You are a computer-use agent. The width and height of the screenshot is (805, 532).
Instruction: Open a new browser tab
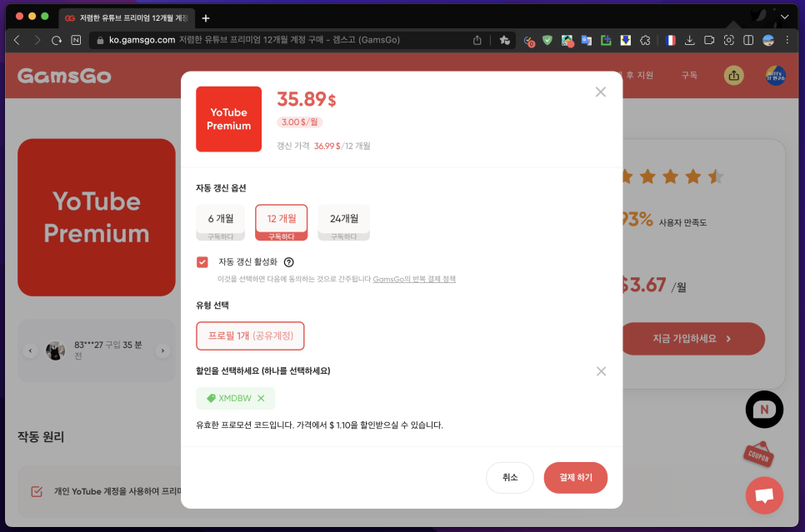pos(206,18)
